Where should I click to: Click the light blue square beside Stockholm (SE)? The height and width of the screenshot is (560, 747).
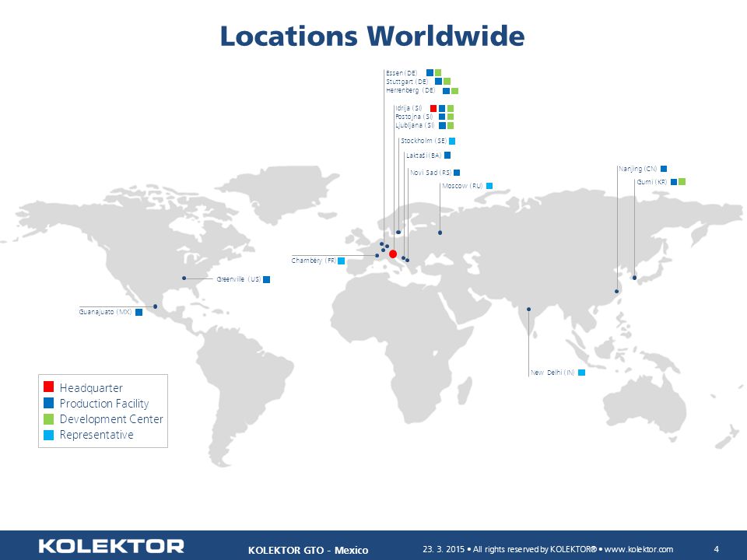pos(452,141)
